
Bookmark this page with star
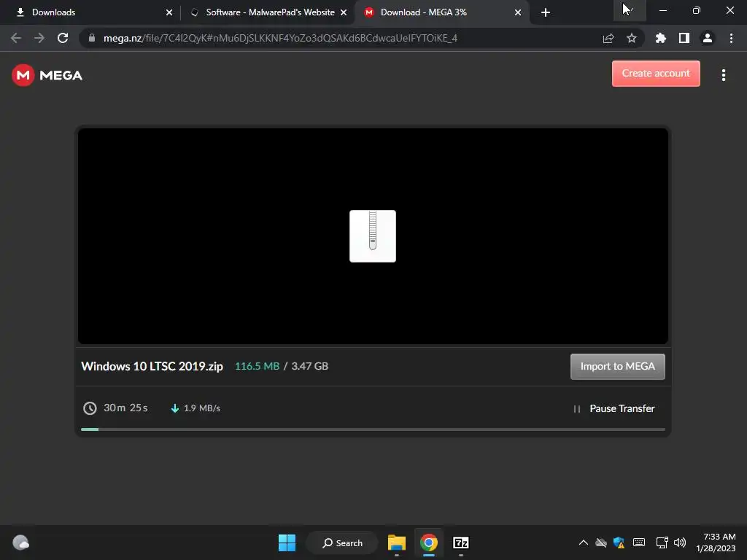click(x=631, y=38)
